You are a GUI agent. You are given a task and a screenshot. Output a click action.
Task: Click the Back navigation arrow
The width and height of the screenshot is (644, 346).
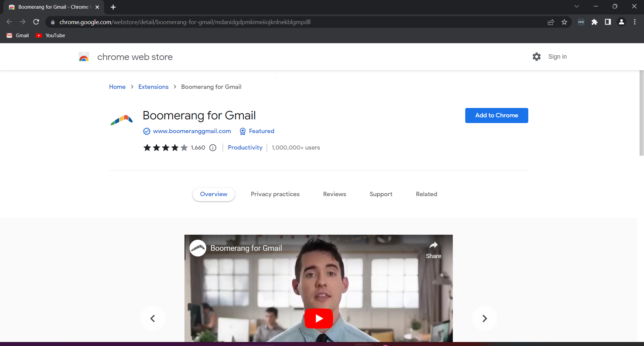(9, 22)
